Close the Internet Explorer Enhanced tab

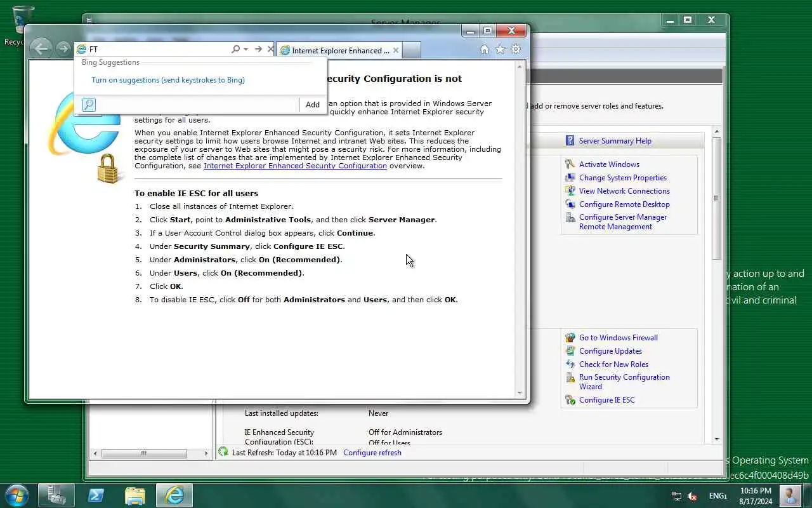point(396,50)
